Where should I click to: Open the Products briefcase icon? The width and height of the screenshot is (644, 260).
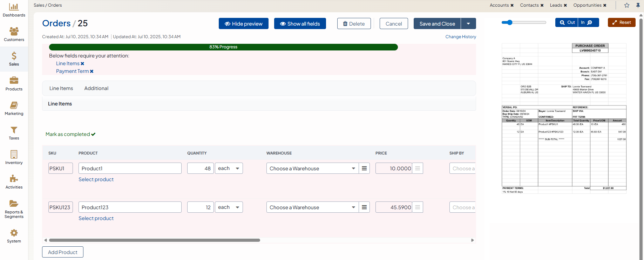tap(14, 81)
